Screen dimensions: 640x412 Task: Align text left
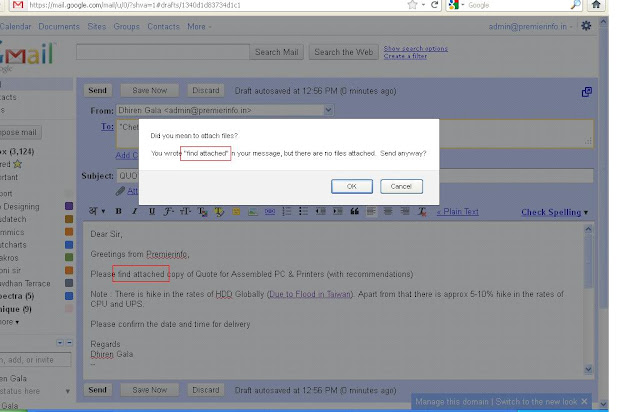click(x=371, y=211)
